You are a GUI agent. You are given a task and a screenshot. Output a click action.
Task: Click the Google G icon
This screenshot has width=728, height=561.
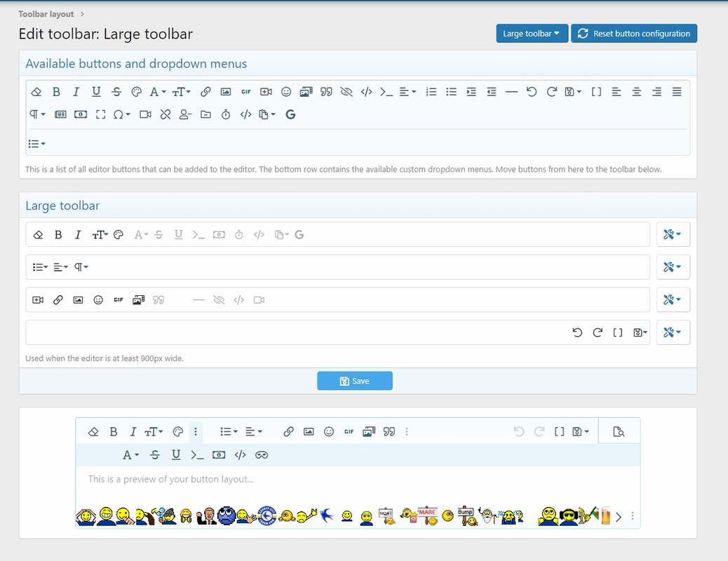pyautogui.click(x=290, y=114)
